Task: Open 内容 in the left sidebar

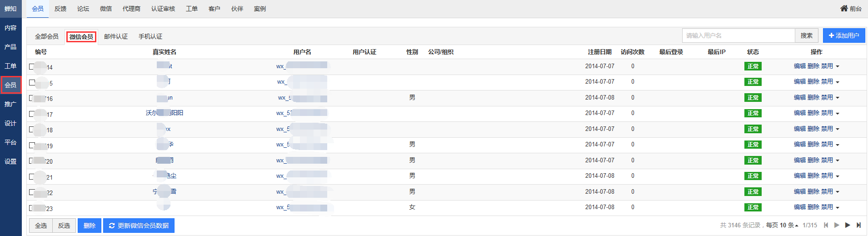Action: (x=10, y=28)
